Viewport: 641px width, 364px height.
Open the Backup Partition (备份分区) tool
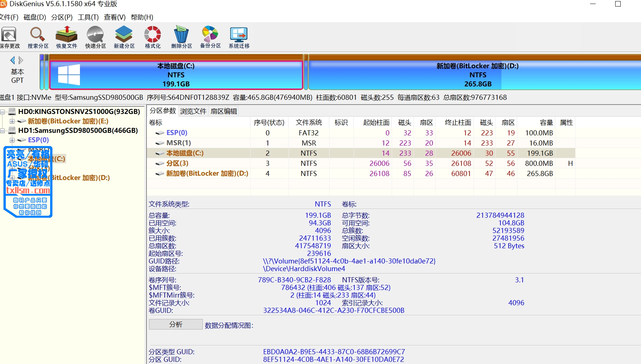coord(210,37)
